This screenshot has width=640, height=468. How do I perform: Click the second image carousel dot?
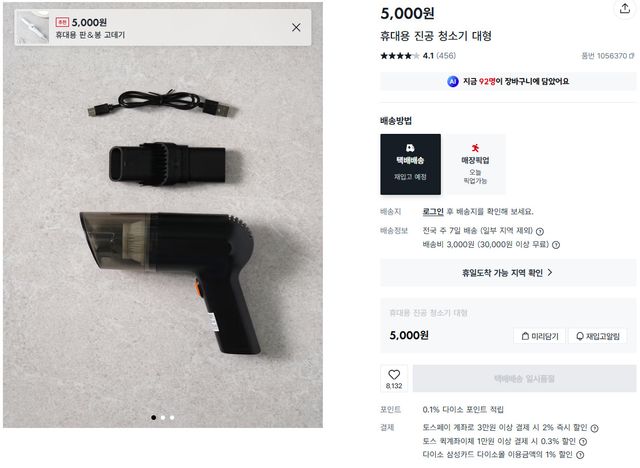click(163, 417)
